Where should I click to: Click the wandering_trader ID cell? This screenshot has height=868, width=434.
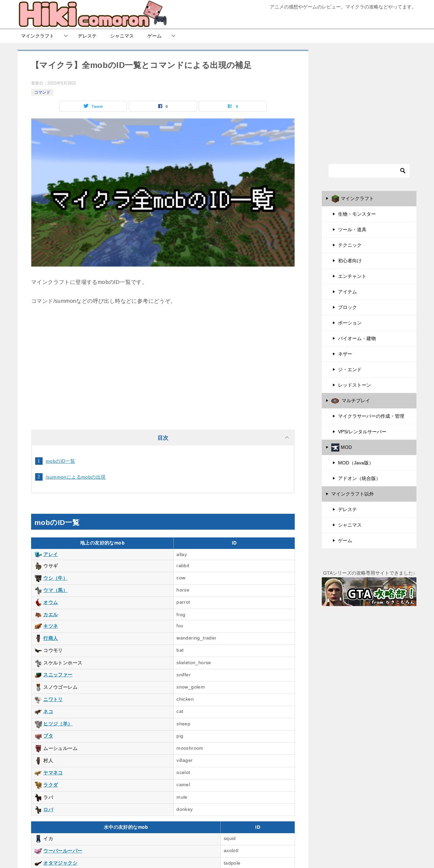[x=234, y=638]
